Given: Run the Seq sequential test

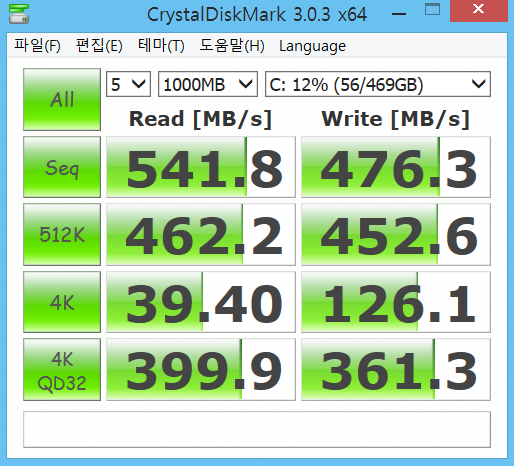Looking at the screenshot, I should tap(62, 167).
